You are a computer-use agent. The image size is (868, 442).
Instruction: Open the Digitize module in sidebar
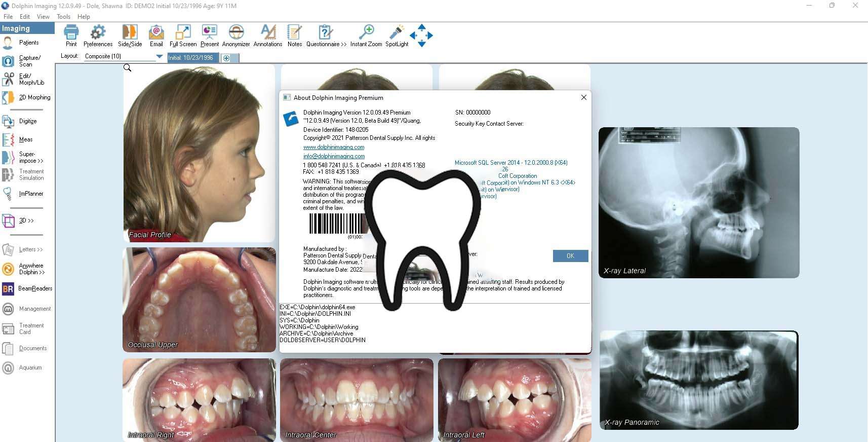tap(27, 122)
